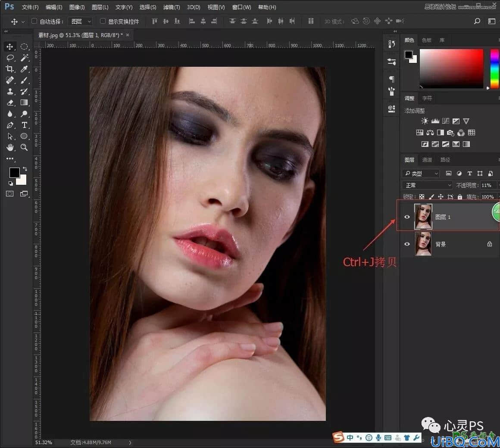This screenshot has height=448, width=500.
Task: Open the 图像(I) menu
Action: [x=77, y=7]
